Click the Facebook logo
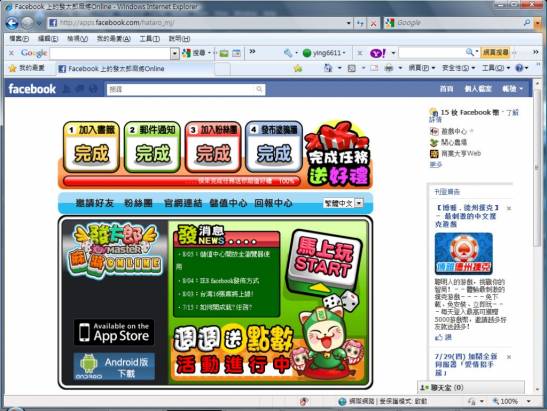This screenshot has height=411, width=547. point(32,89)
